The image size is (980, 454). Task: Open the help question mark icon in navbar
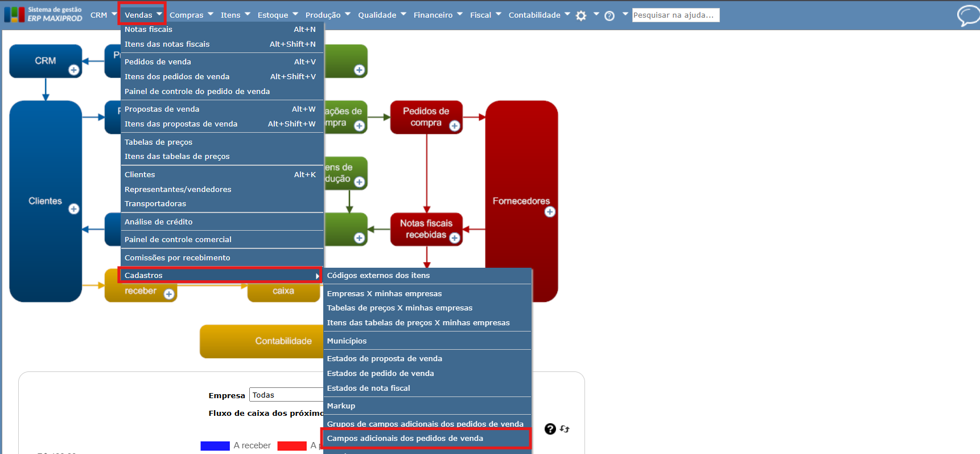click(610, 15)
